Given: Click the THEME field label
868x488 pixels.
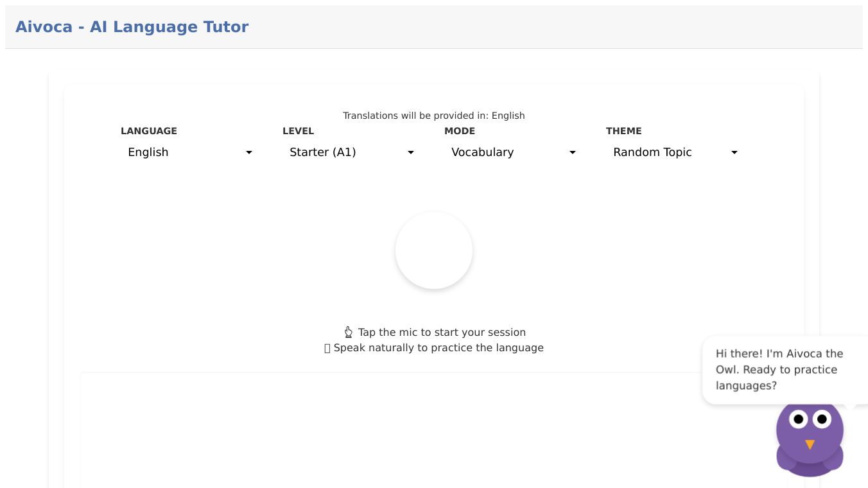Looking at the screenshot, I should pos(624,131).
